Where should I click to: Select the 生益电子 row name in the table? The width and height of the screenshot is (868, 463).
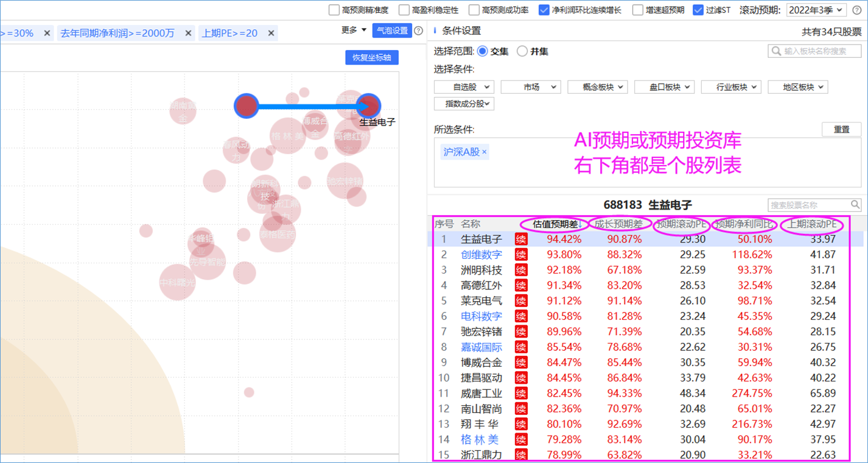(x=481, y=239)
